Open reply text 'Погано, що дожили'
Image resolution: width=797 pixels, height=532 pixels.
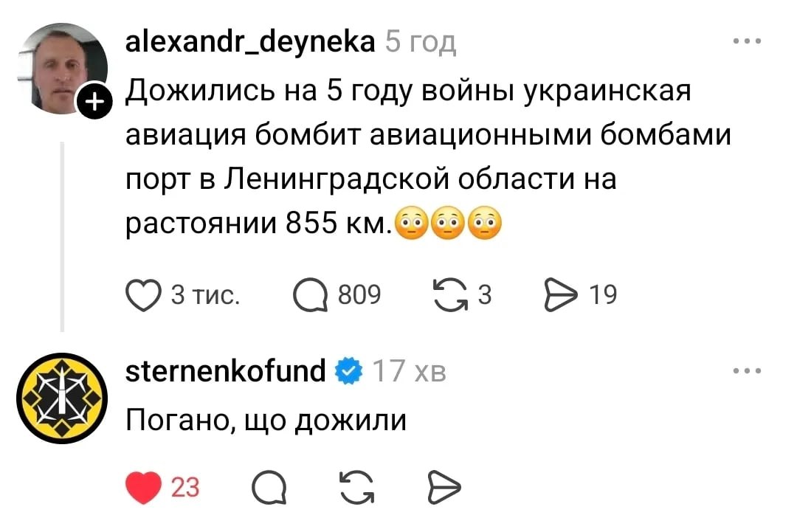(266, 420)
